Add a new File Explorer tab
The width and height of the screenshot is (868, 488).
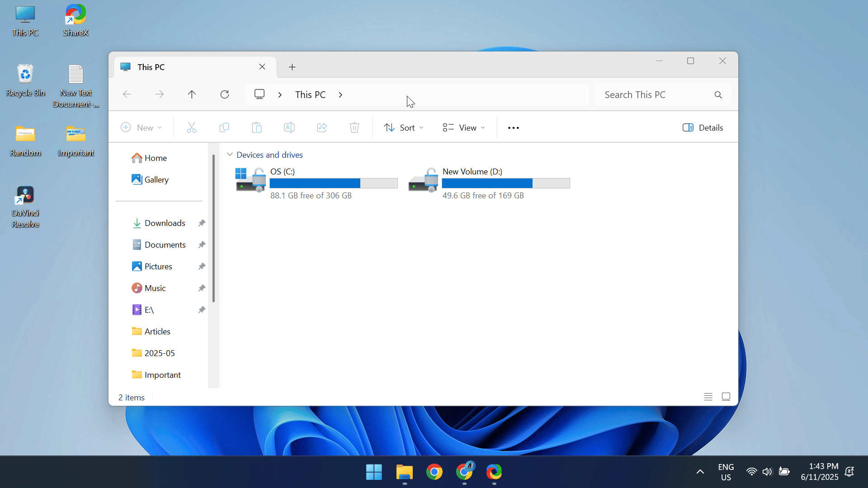click(x=292, y=67)
